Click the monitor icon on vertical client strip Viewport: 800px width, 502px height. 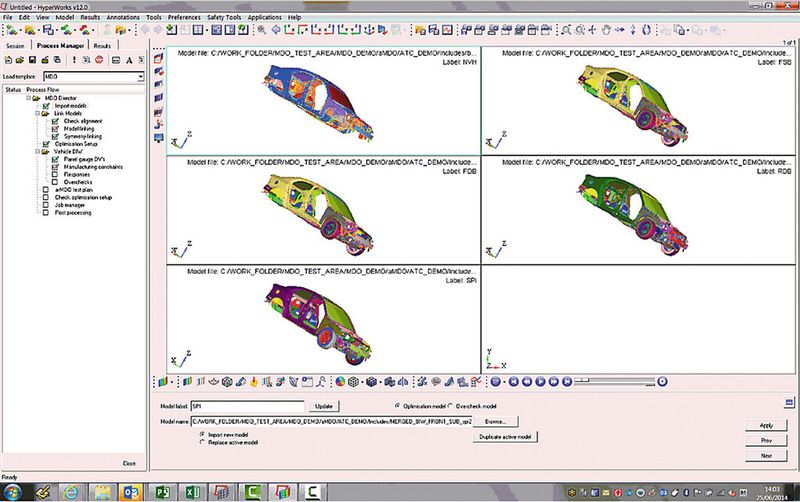point(159,138)
